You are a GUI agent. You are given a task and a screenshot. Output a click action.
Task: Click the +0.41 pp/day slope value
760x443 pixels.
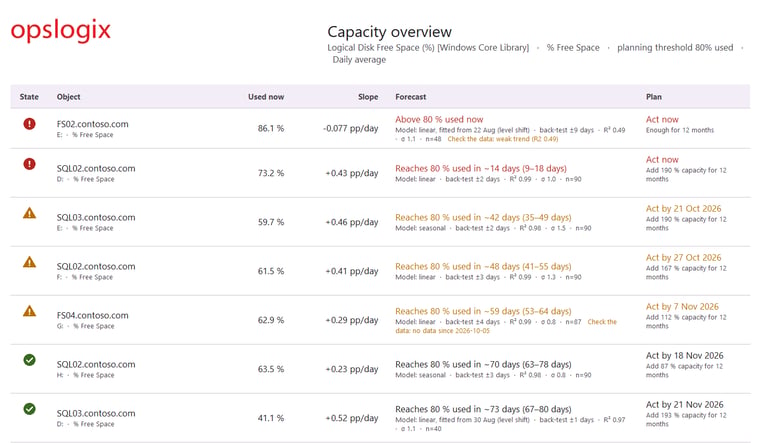(352, 271)
